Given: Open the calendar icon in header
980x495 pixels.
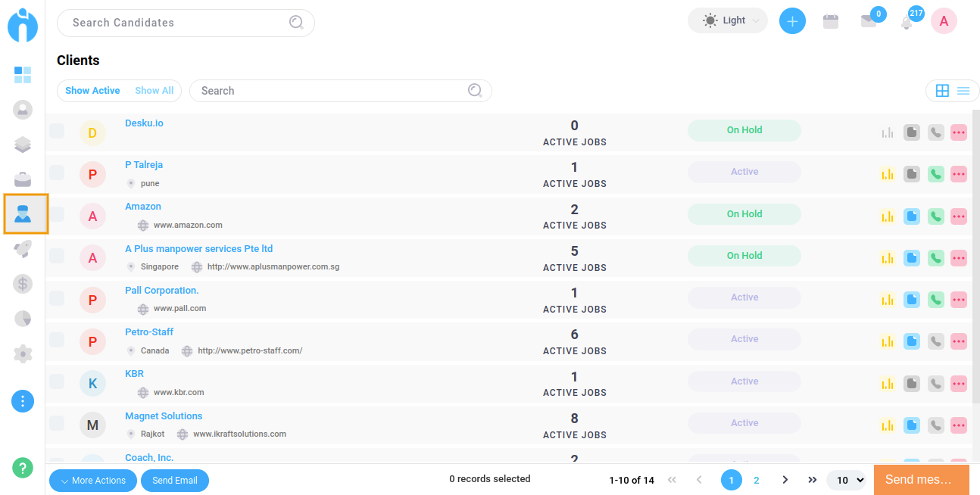Looking at the screenshot, I should pyautogui.click(x=831, y=21).
